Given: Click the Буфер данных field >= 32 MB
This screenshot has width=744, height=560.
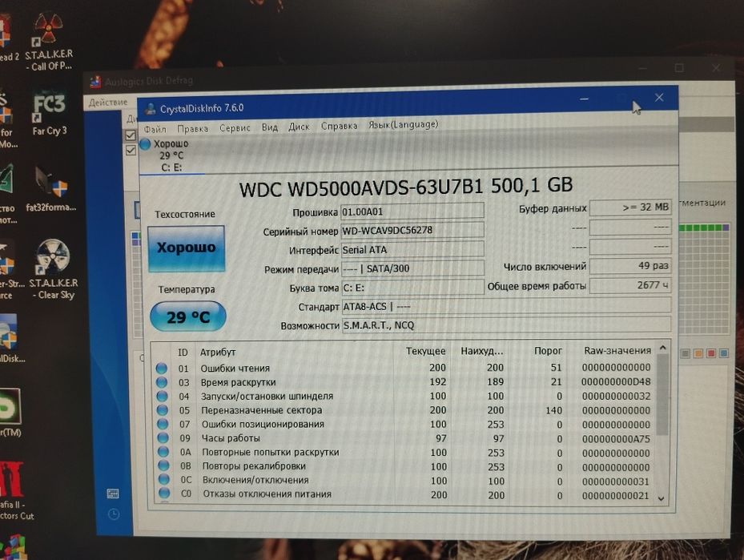Looking at the screenshot, I should pos(629,207).
